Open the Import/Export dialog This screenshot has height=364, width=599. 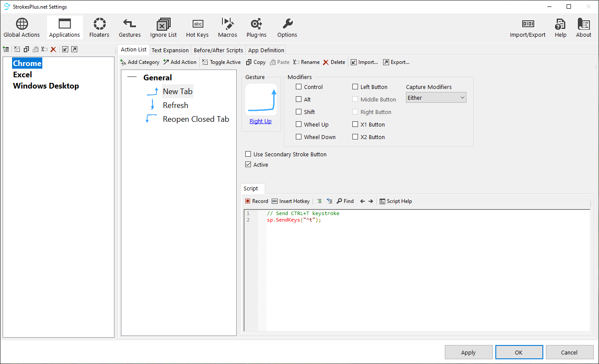point(528,28)
